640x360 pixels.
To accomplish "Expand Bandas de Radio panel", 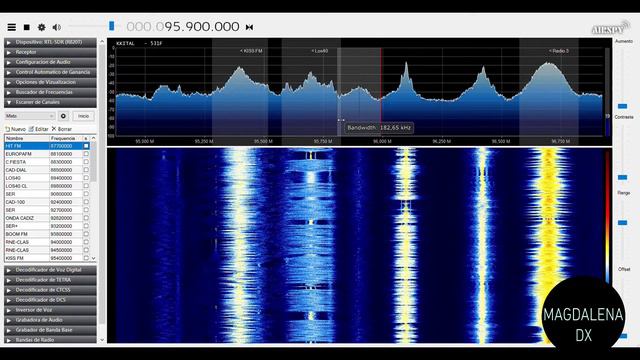I will pyautogui.click(x=50, y=340).
